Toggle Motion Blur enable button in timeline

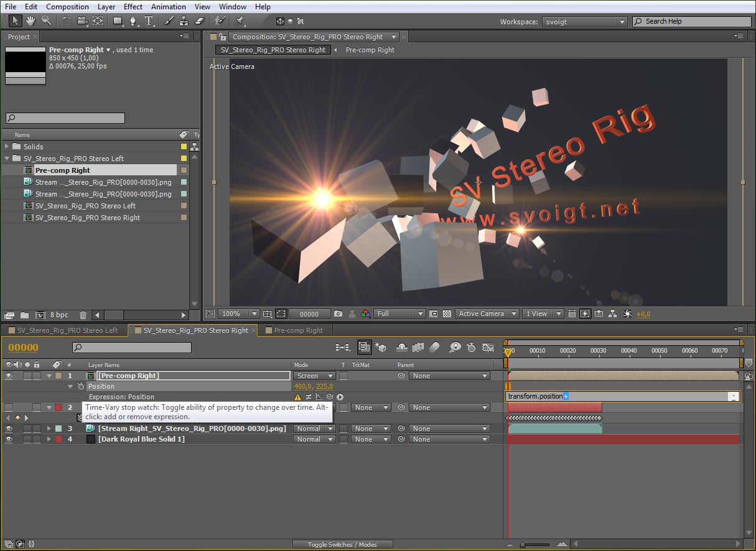click(x=434, y=347)
